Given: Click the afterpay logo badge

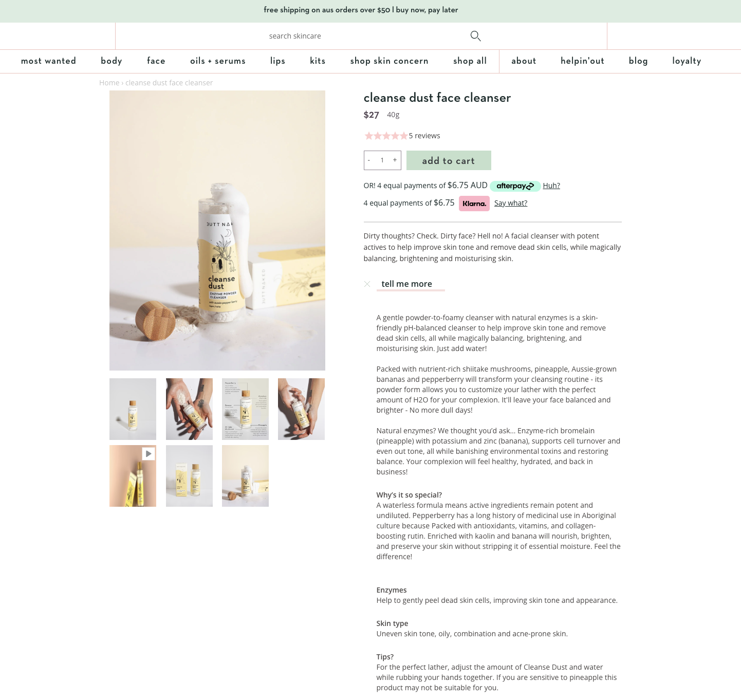Looking at the screenshot, I should tap(515, 186).
